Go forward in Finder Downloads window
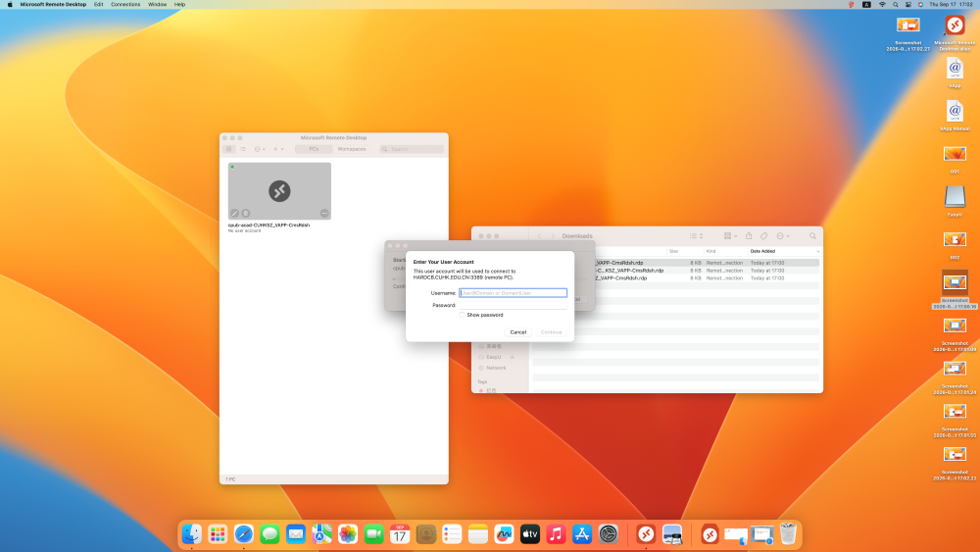The width and height of the screenshot is (980, 552). (553, 235)
